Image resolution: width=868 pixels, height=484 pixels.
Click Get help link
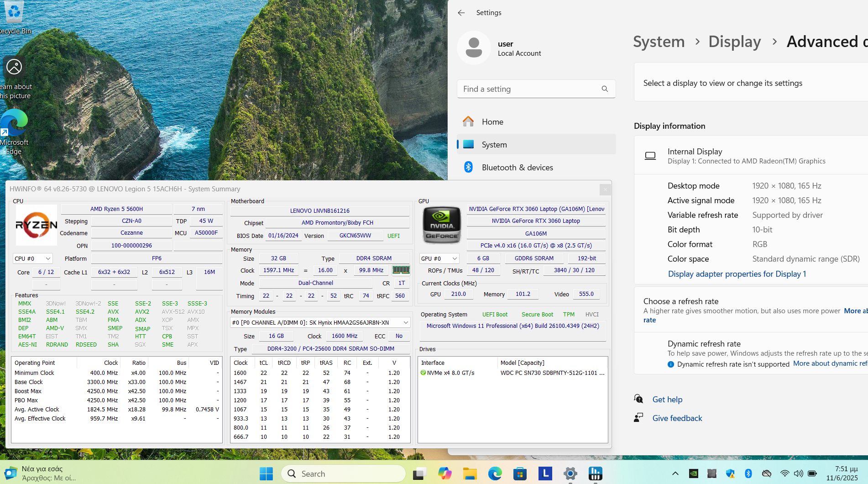(667, 400)
